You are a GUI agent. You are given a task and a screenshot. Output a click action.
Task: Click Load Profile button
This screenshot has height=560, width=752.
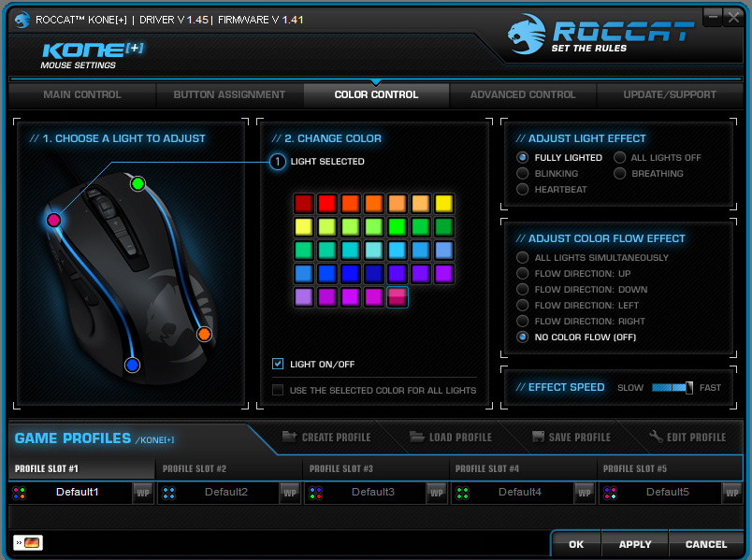[x=451, y=437]
